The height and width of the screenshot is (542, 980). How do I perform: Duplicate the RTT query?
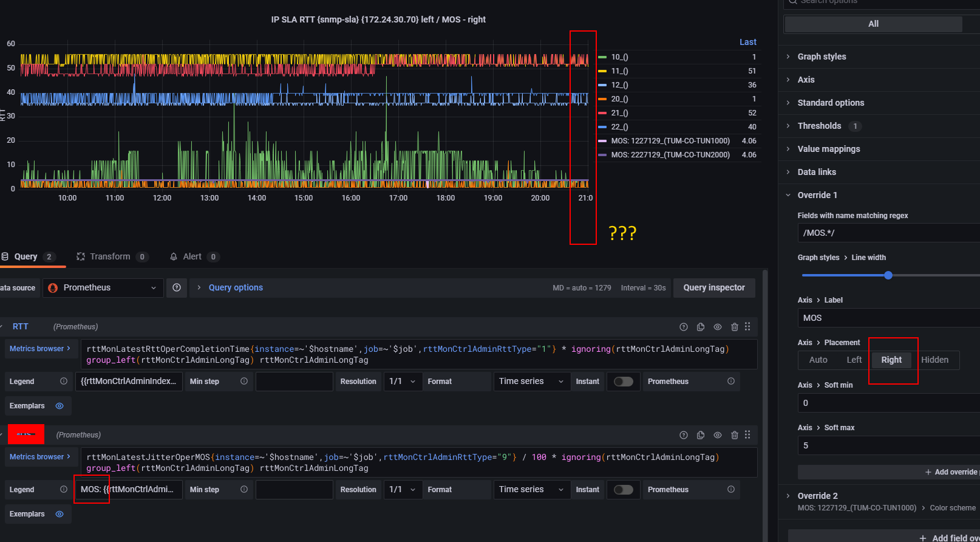click(701, 327)
